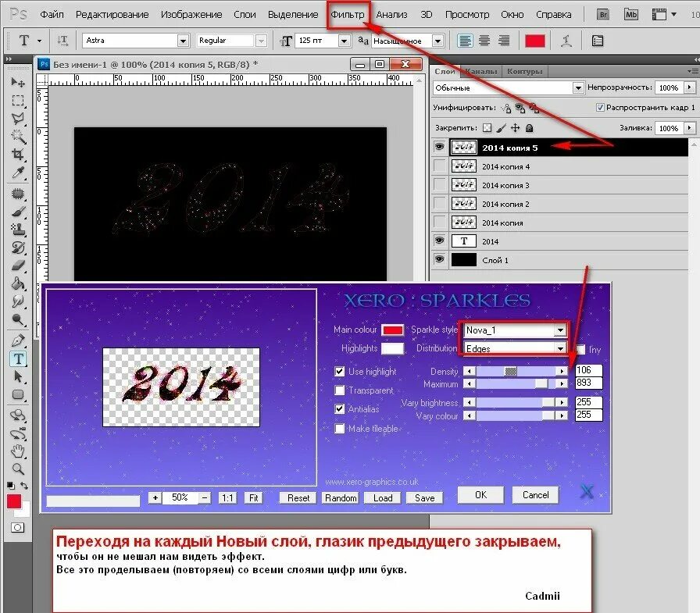
Task: Click the Reset button
Action: pos(298,498)
